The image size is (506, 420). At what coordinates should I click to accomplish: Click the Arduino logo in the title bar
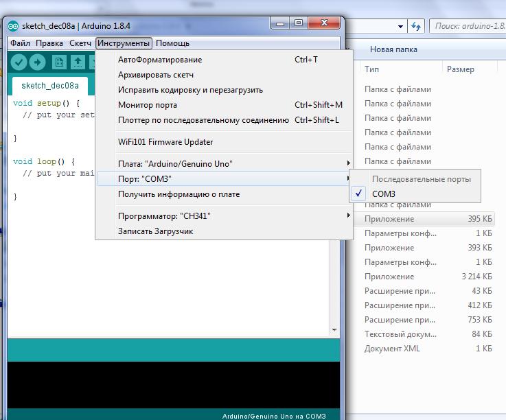(x=13, y=26)
